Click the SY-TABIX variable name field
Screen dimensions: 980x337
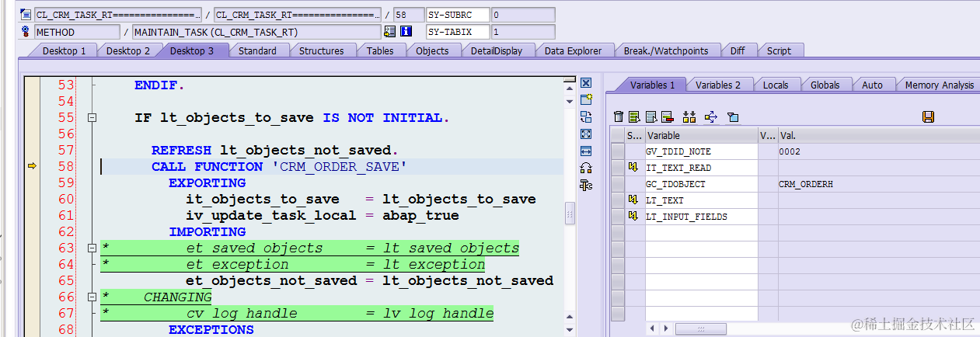[x=458, y=32]
